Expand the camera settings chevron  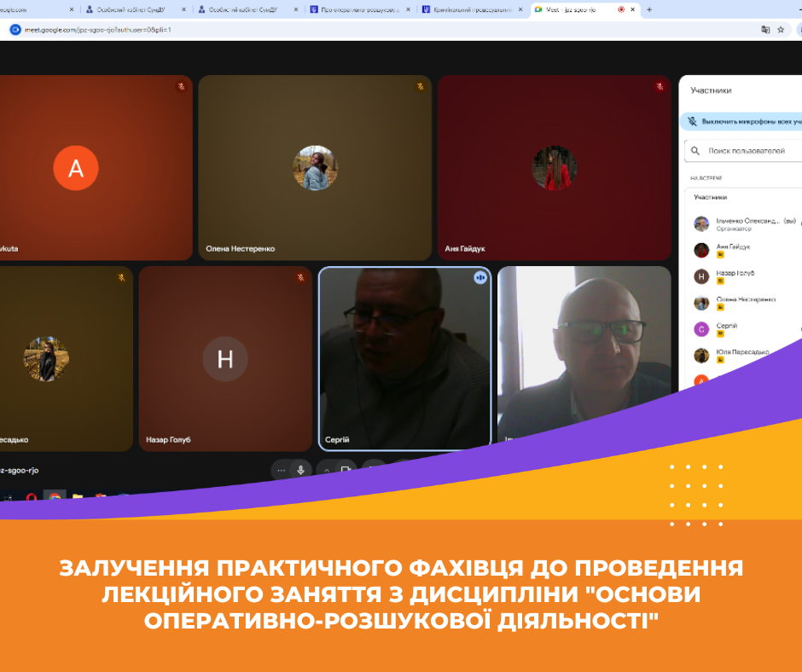point(326,470)
